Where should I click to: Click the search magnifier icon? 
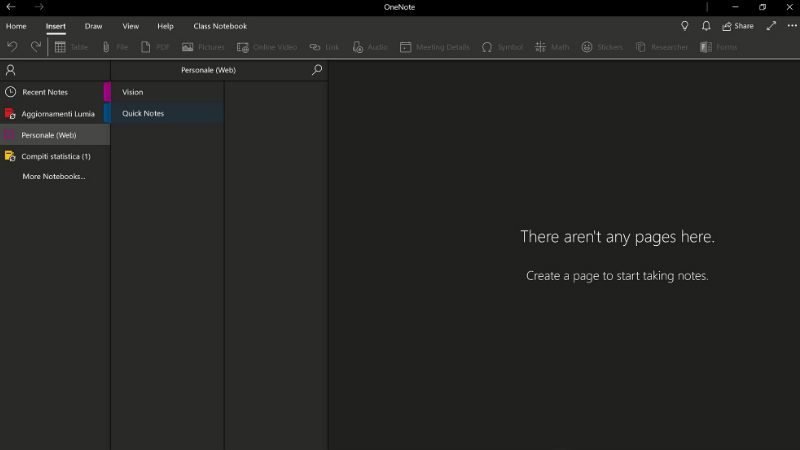click(x=317, y=70)
